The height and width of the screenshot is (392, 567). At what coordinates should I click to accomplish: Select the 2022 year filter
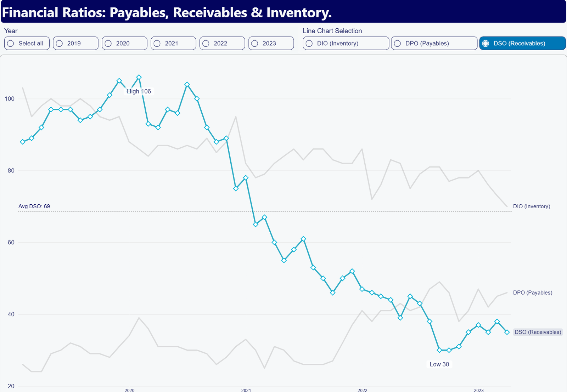point(222,43)
